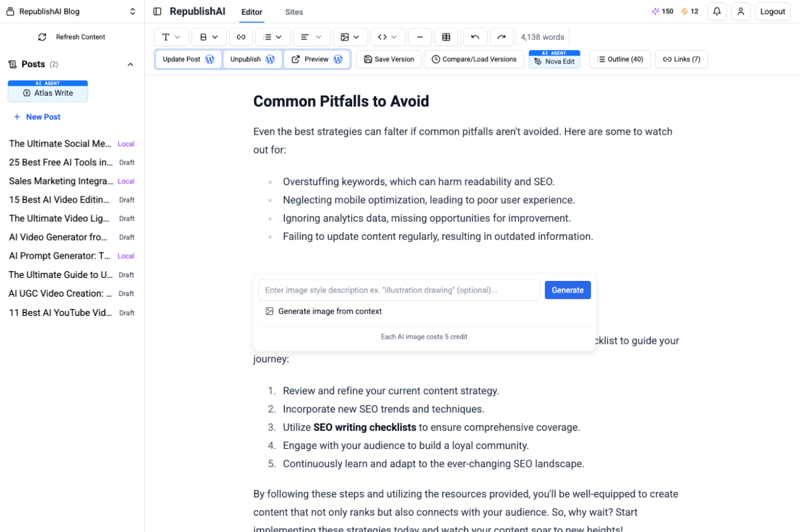Open the Links (7) panel
Screen dimensions: 806x532
pos(681,59)
